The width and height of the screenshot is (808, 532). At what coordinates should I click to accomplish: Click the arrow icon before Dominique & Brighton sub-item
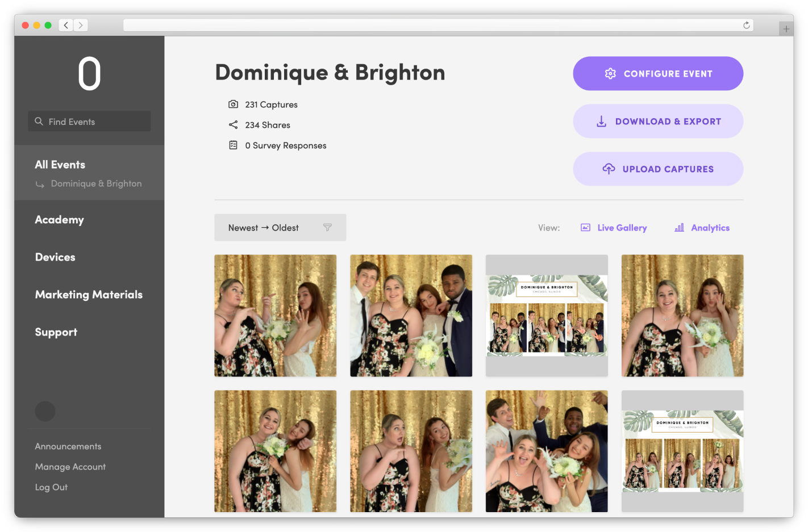coord(40,184)
